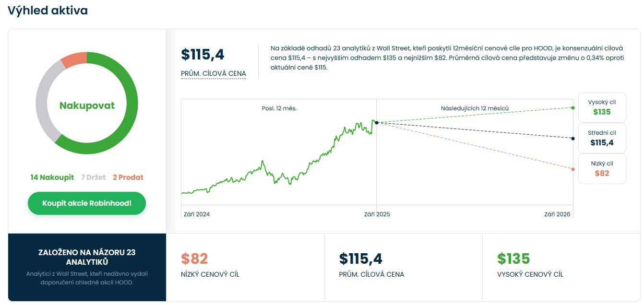
Task: Click the dark average-target endpoint dot
Action: click(573, 139)
